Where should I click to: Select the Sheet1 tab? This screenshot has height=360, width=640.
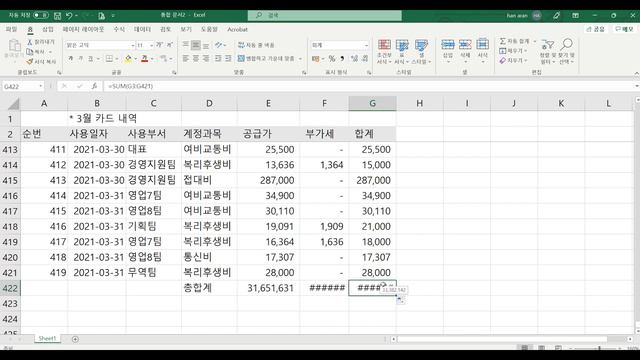coord(47,338)
